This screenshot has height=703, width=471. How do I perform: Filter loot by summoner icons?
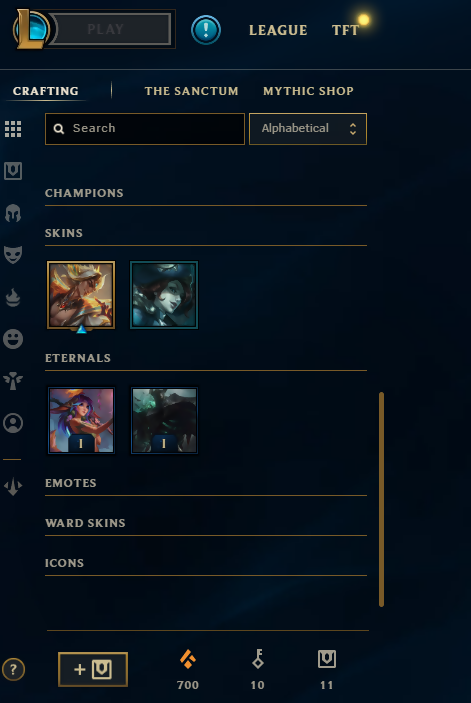pos(13,423)
